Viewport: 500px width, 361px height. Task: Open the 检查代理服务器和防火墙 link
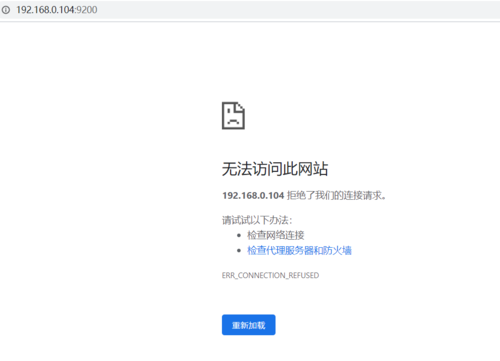tap(299, 250)
